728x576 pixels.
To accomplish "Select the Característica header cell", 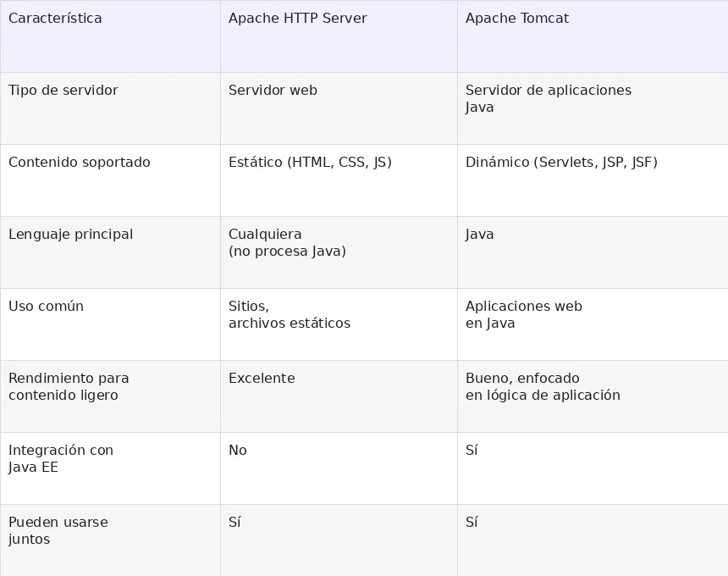I will pos(111,36).
